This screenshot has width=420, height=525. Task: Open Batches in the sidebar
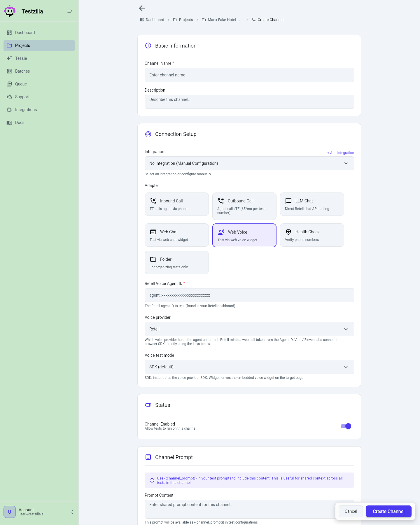39,71
